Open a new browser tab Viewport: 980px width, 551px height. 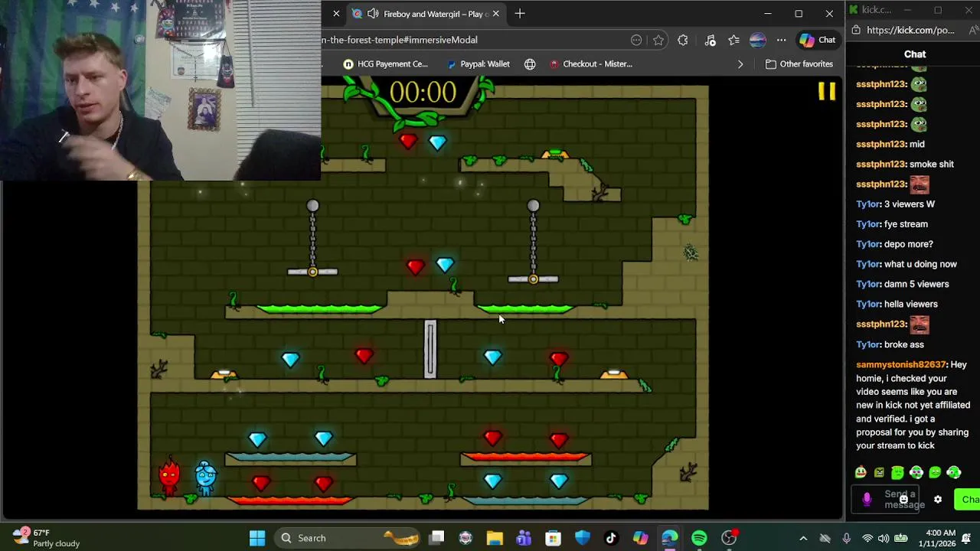click(x=520, y=14)
